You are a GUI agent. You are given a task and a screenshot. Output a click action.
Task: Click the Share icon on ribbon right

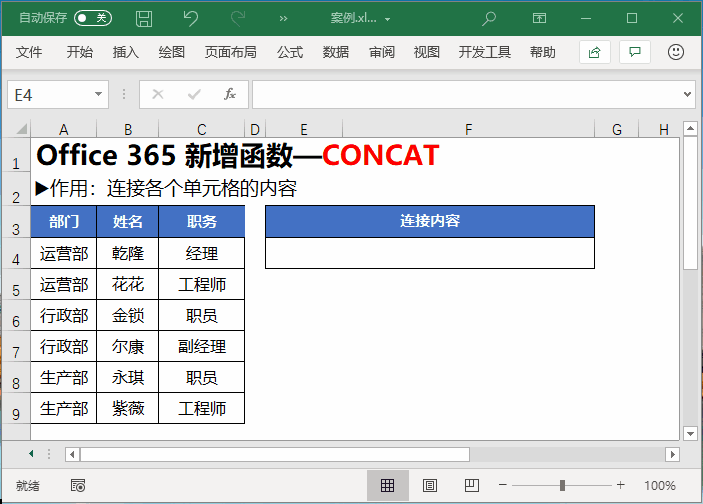pos(595,52)
